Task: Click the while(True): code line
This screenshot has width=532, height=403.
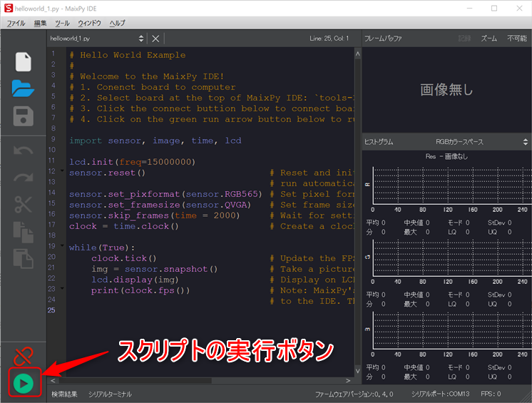Action: click(x=102, y=248)
